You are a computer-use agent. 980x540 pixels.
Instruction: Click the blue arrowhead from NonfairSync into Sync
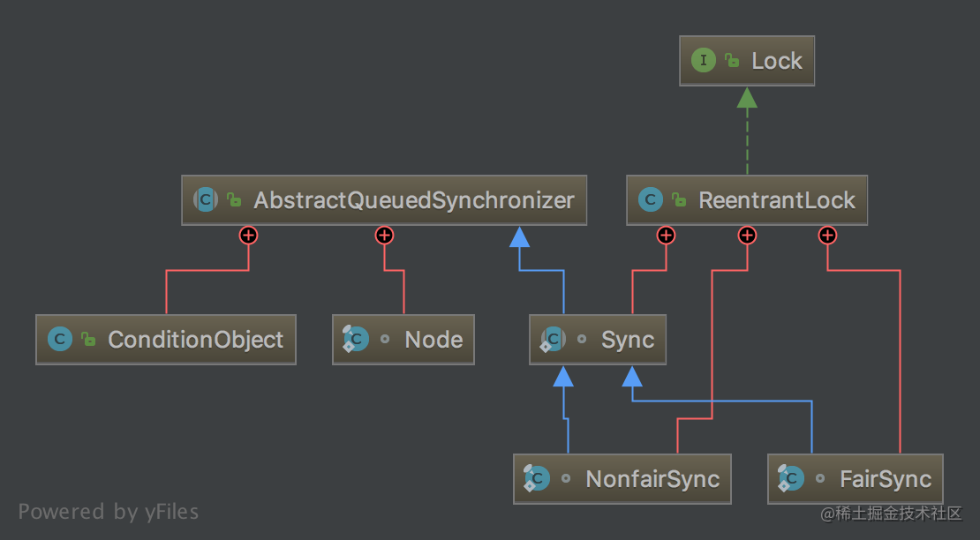(x=563, y=376)
